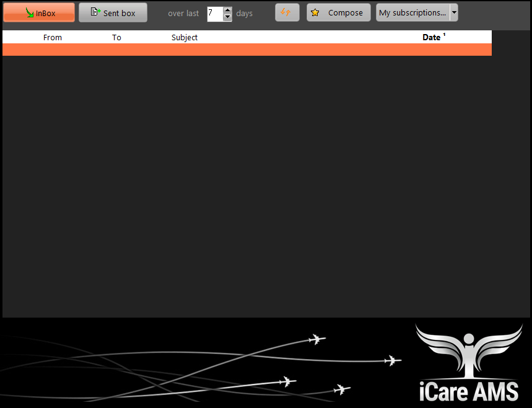Open the InBox folder
The image size is (532, 408).
tap(39, 13)
